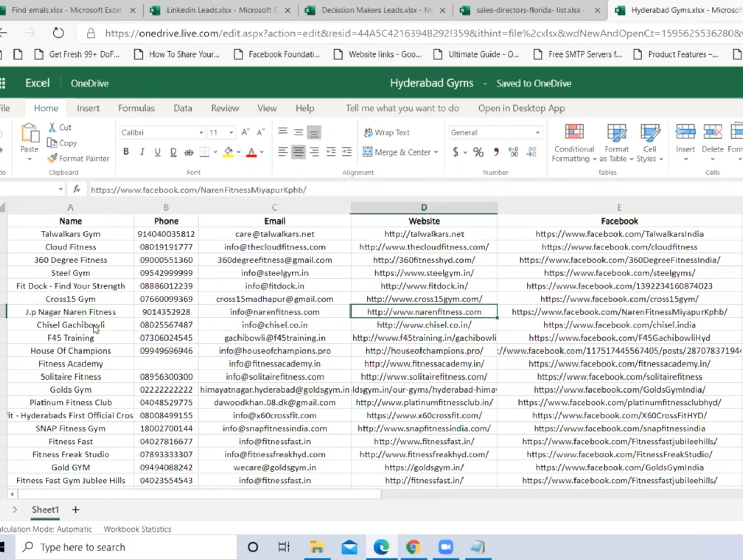Apply percent number format
Image resolution: width=743 pixels, height=560 pixels.
[x=478, y=152]
